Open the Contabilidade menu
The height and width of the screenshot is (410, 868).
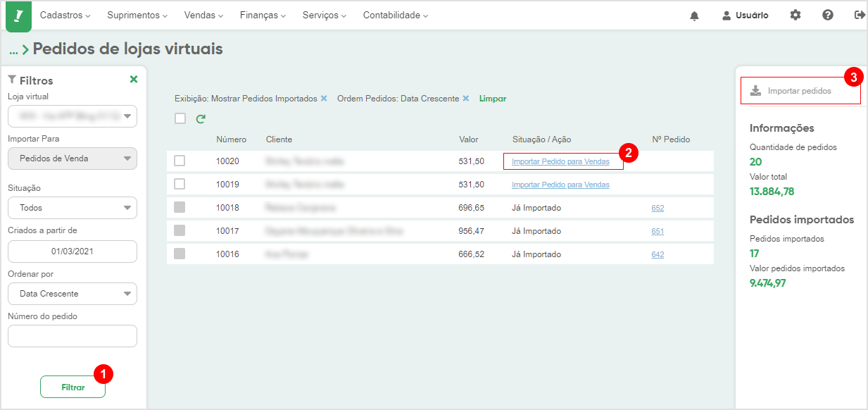click(x=396, y=15)
